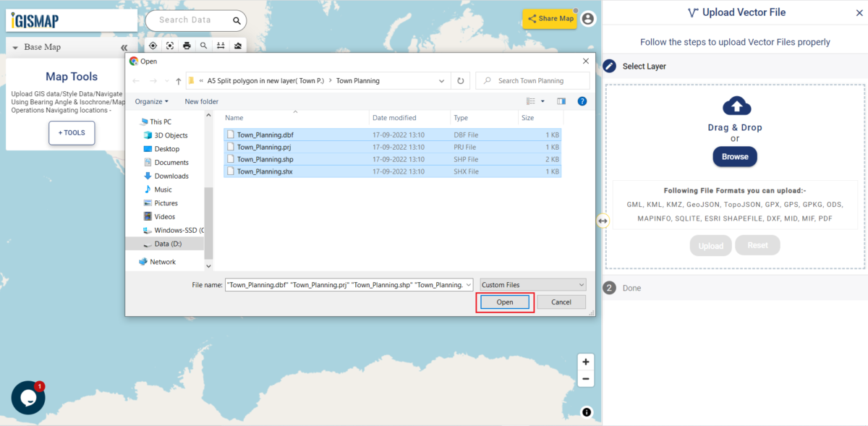Zoom in on the map
Image resolution: width=868 pixels, height=426 pixels.
tap(586, 362)
